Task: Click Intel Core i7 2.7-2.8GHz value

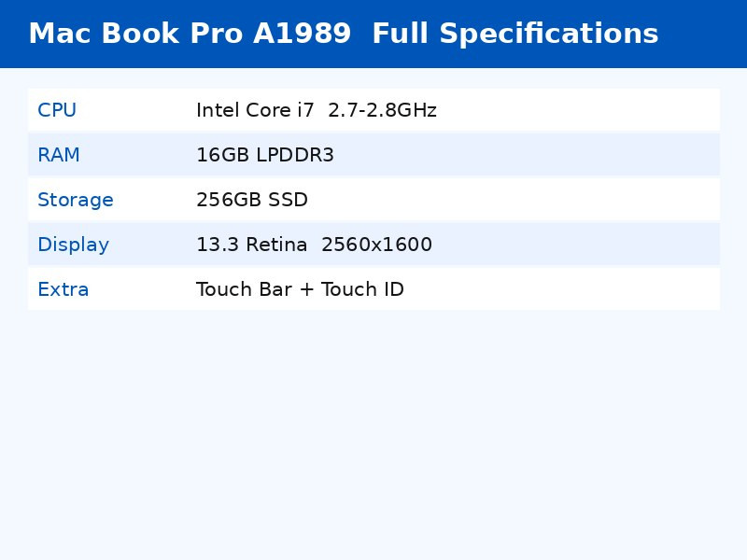Action: click(x=317, y=110)
